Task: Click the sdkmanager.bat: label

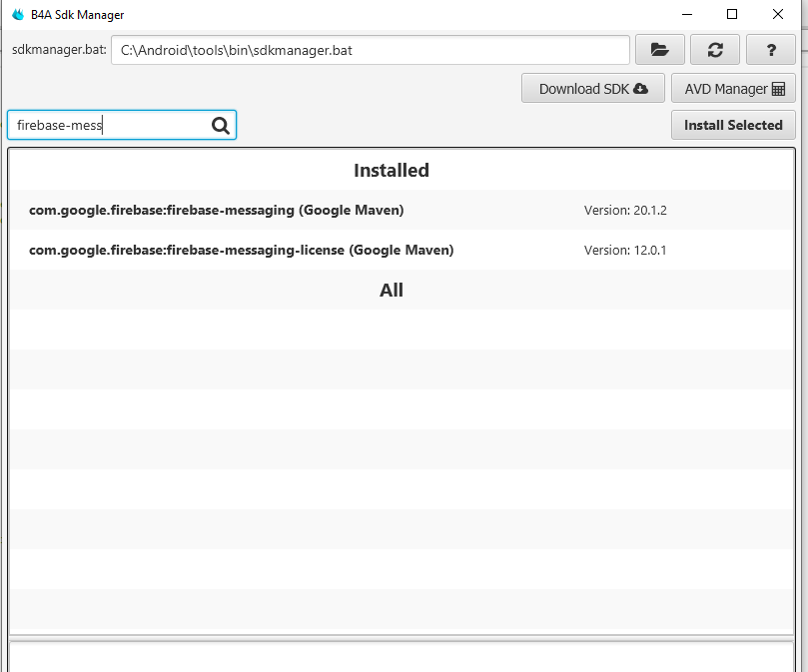Action: pos(59,50)
